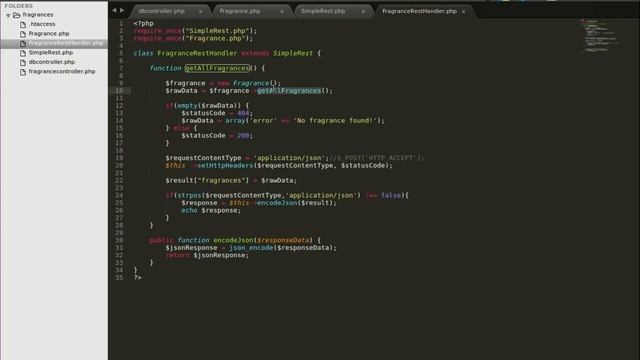Click class name FragranceRestHandler

[x=197, y=53]
